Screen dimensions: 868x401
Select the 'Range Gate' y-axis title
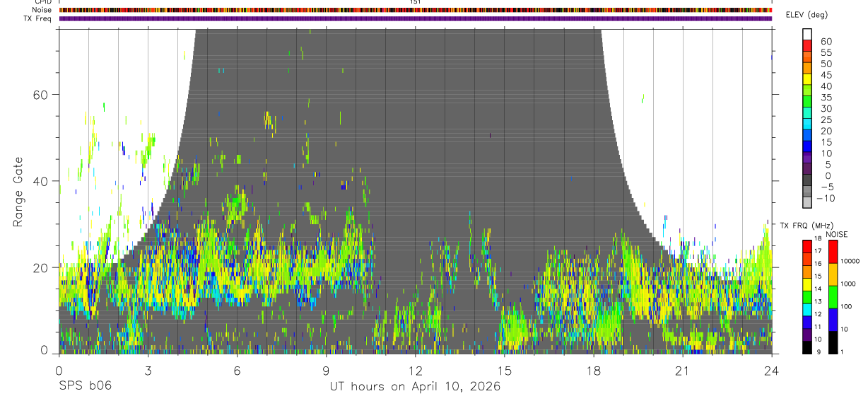pos(19,192)
